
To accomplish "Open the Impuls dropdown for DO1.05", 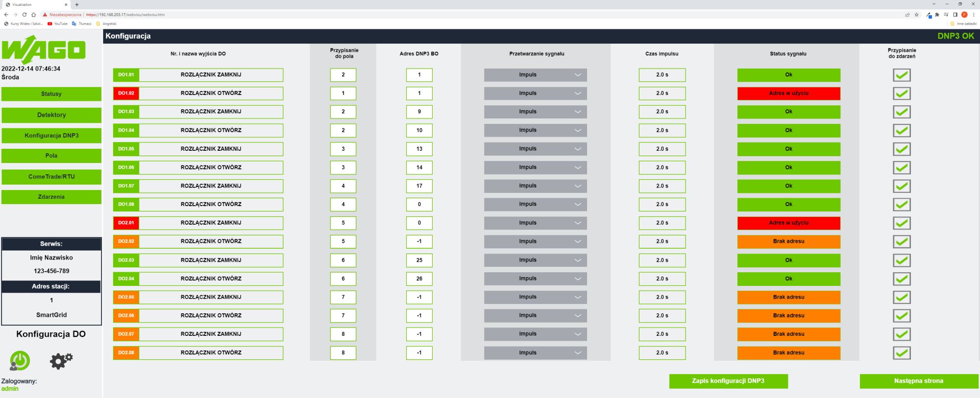I will [x=535, y=149].
